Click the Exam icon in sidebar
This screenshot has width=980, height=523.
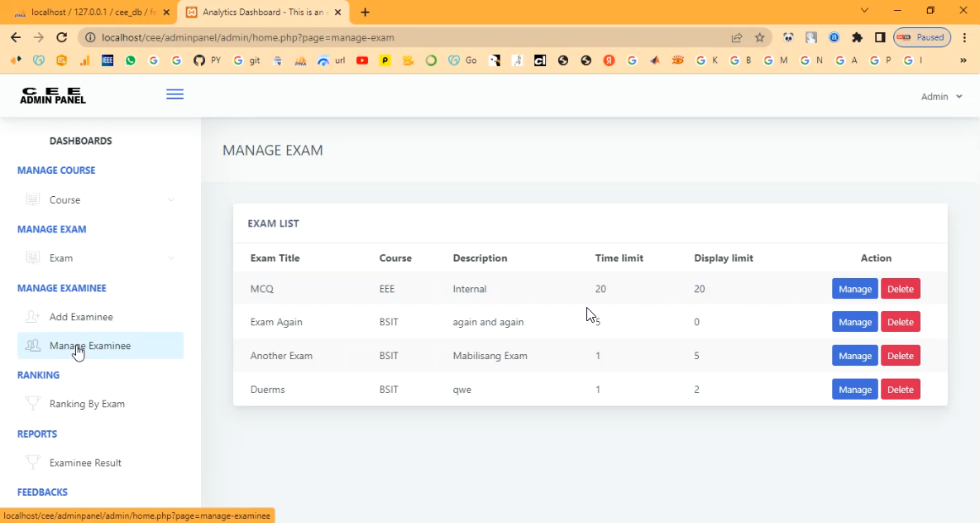pos(33,258)
